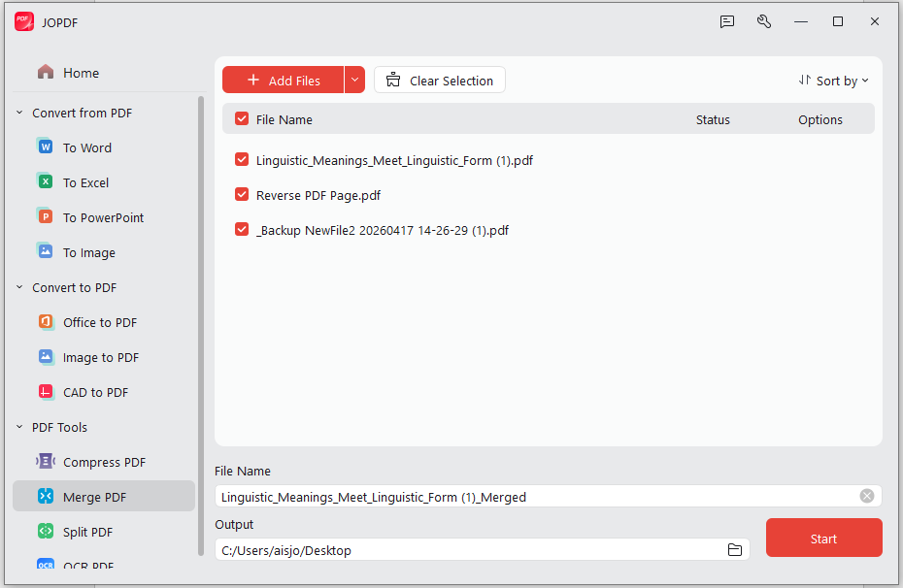Click the Clear Selection button

click(440, 80)
